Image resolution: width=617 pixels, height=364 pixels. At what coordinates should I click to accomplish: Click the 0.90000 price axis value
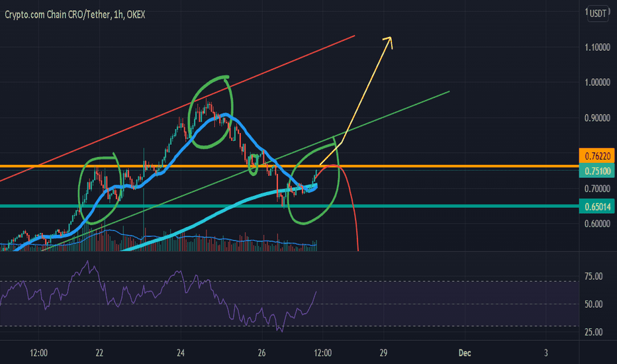pos(597,118)
